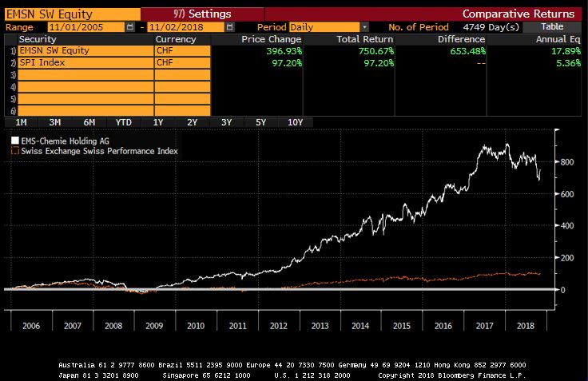
Task: Click the SPI Index security cell
Action: click(x=85, y=62)
